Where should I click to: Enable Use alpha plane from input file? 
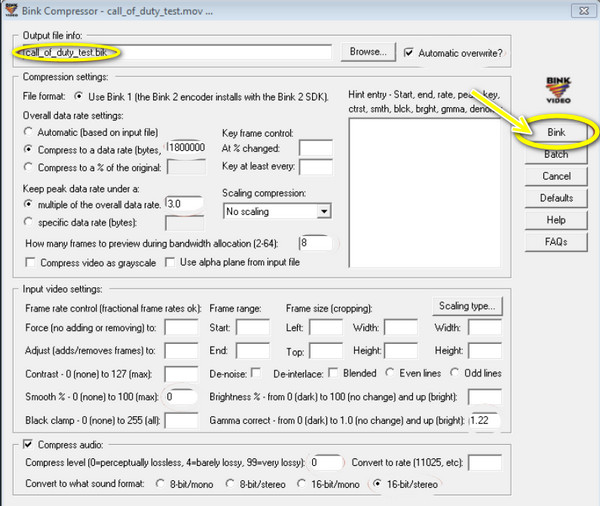point(170,262)
